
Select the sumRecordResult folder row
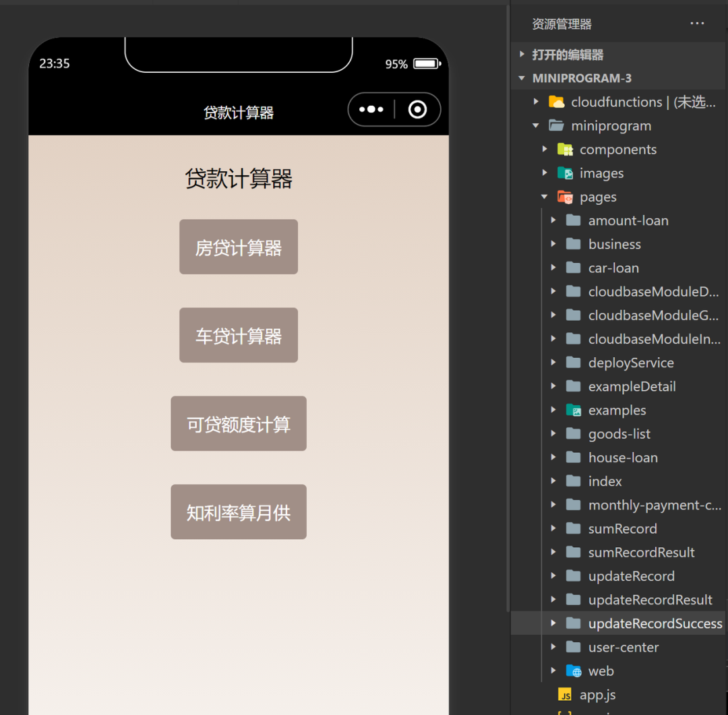(618, 552)
